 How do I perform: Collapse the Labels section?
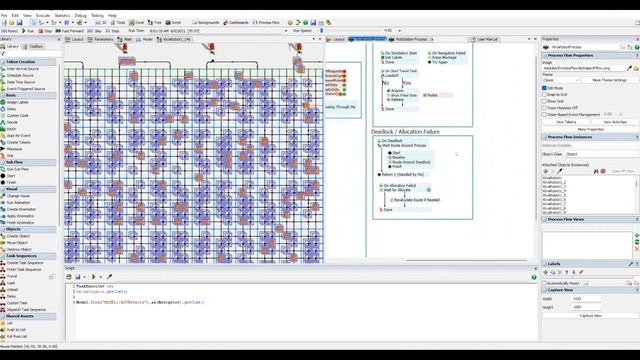tap(544, 264)
